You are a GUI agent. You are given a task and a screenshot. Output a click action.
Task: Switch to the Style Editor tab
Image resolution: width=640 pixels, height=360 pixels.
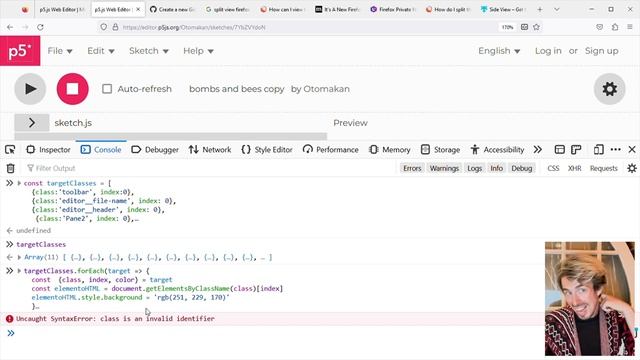pyautogui.click(x=267, y=150)
